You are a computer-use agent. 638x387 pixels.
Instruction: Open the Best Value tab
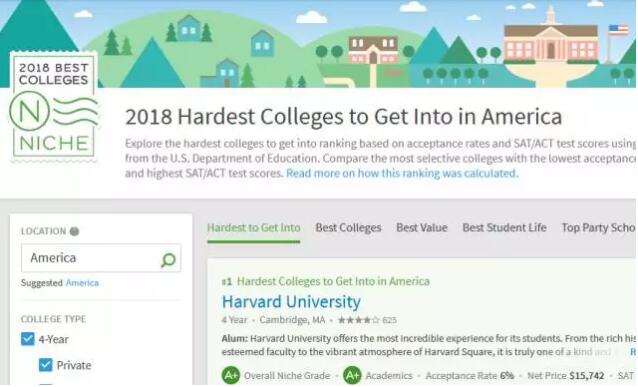point(422,228)
